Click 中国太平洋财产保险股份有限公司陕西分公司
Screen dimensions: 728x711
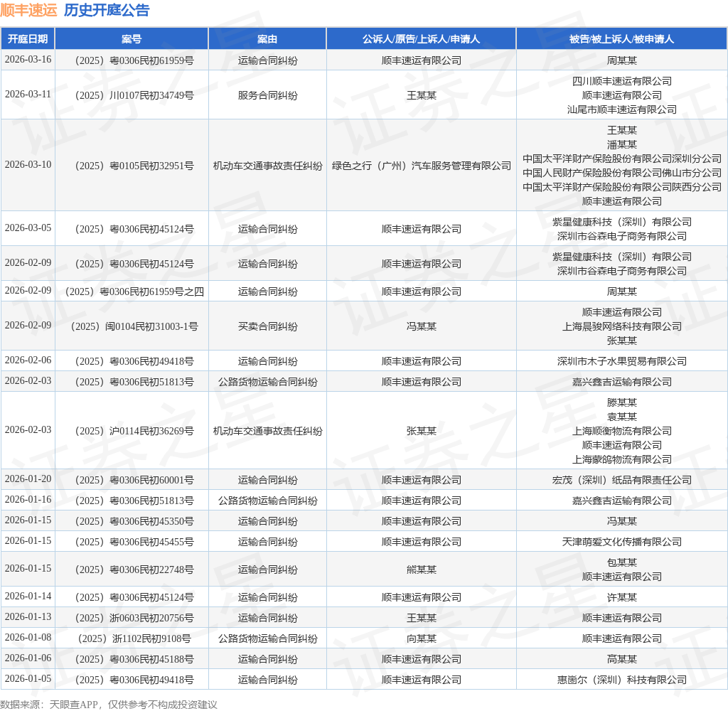point(621,187)
